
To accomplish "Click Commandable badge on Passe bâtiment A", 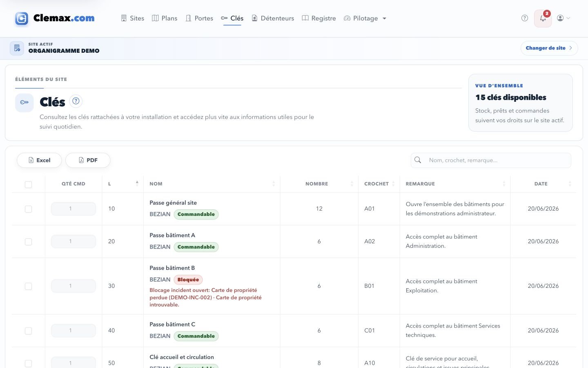I will (196, 247).
